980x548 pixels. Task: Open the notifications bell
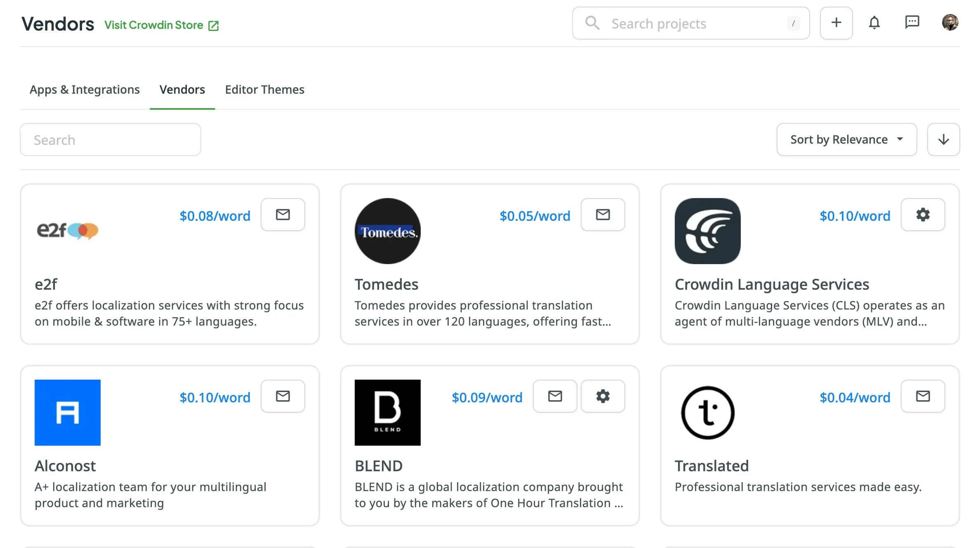[x=874, y=23]
